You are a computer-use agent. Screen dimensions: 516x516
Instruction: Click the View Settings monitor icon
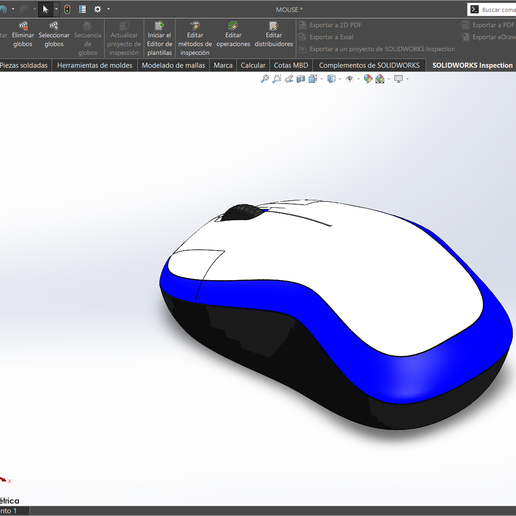coord(398,79)
